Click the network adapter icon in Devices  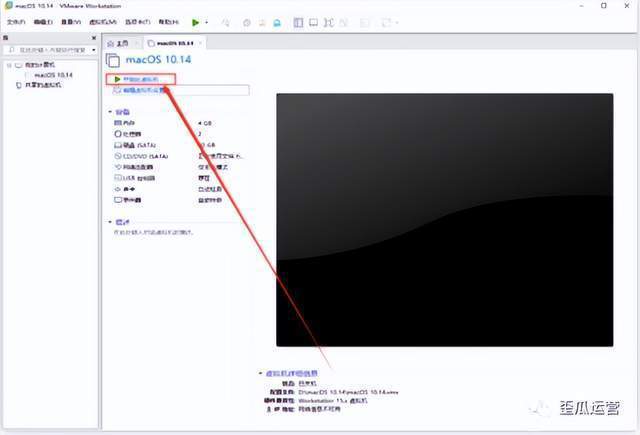coord(118,167)
